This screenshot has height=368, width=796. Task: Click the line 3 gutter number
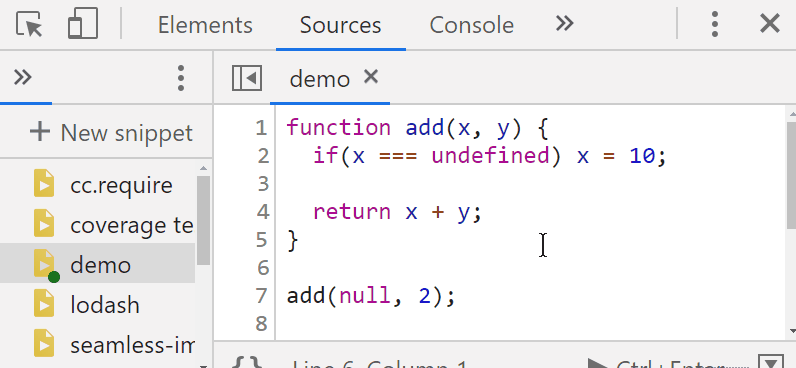click(x=262, y=184)
